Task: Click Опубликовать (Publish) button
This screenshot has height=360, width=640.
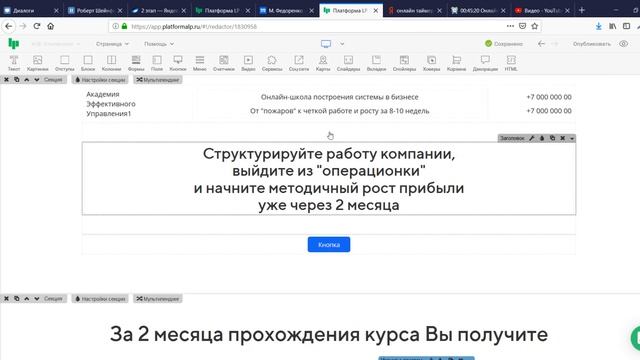Action: [591, 44]
